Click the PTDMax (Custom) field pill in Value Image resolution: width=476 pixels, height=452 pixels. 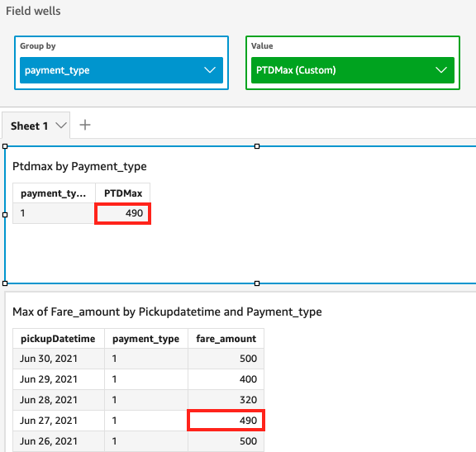click(x=353, y=70)
